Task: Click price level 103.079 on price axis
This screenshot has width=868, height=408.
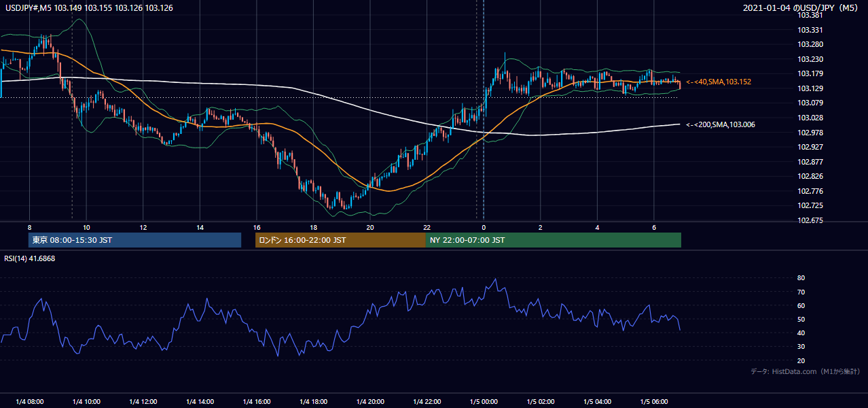Action: tap(810, 103)
